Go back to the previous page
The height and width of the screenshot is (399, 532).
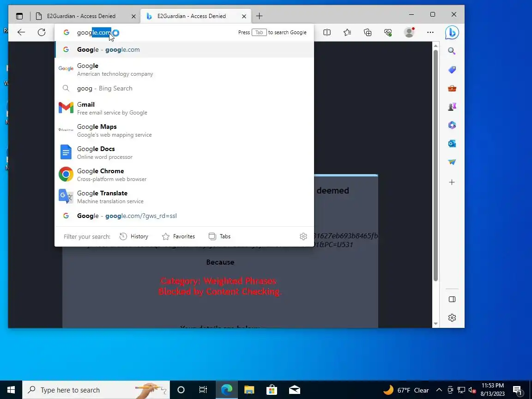coord(21,32)
